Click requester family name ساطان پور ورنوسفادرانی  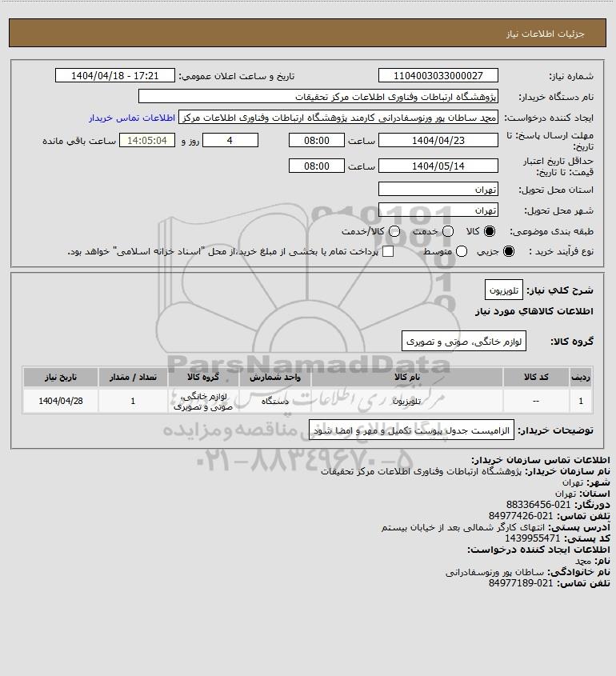click(x=495, y=572)
